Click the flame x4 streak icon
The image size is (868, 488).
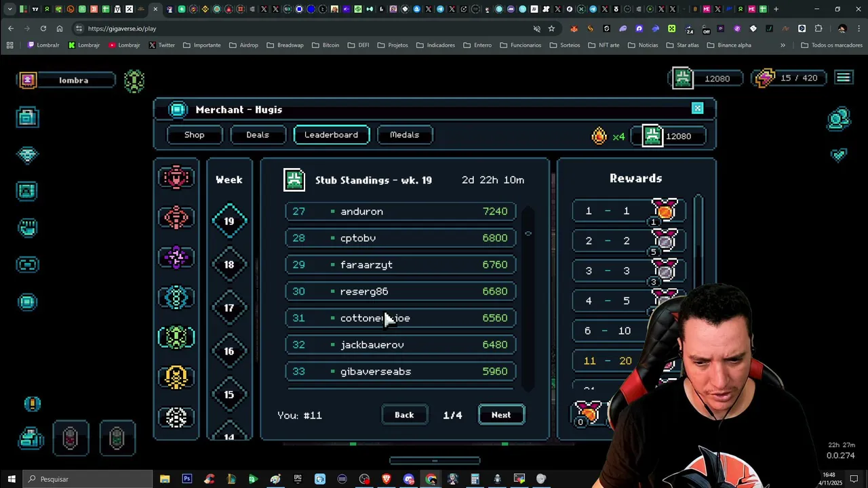point(599,136)
